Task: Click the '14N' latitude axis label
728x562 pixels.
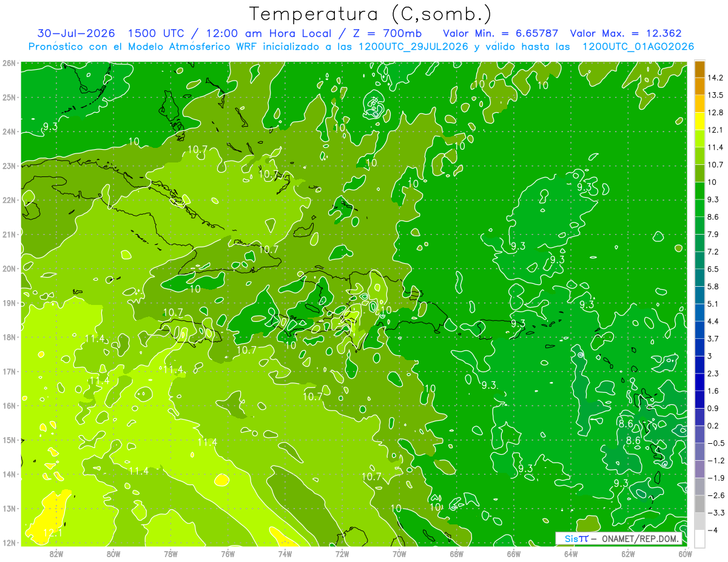Action: click(9, 474)
